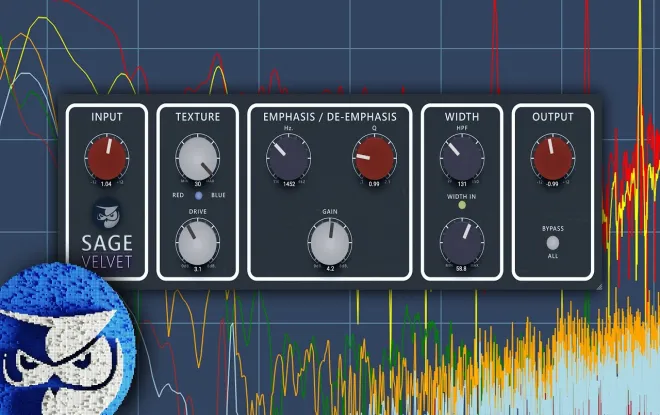The image size is (660, 415).
Task: Click the Drive knob
Action: 197,242
